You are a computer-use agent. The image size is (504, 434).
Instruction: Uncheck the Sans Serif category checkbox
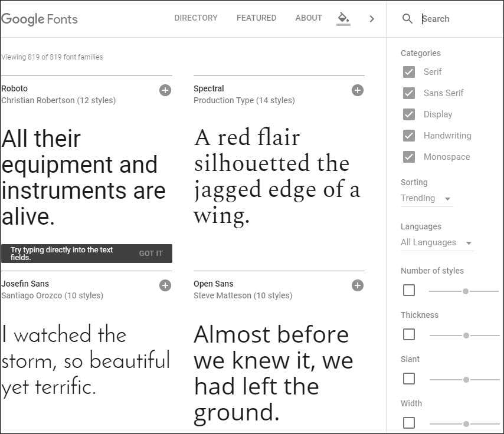tap(409, 93)
